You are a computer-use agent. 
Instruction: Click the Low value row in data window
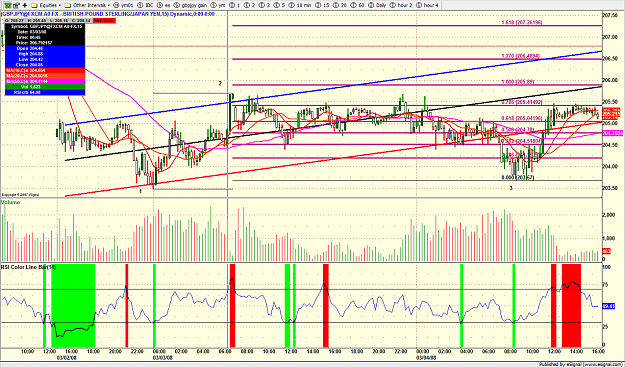[x=45, y=59]
